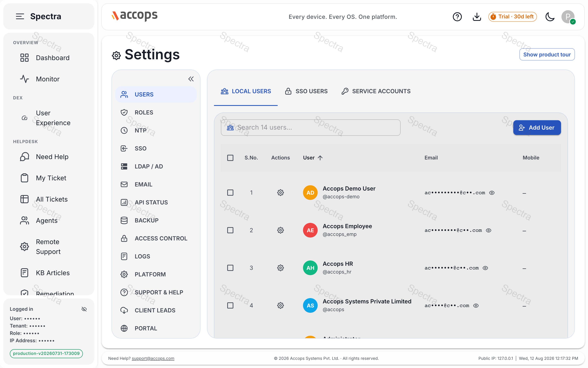Open API STATUS section
The height and width of the screenshot is (368, 588).
(156, 202)
